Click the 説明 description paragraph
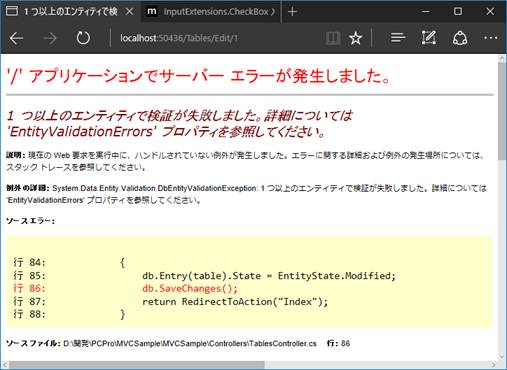Viewport: 507px width, 370px height. 245,161
